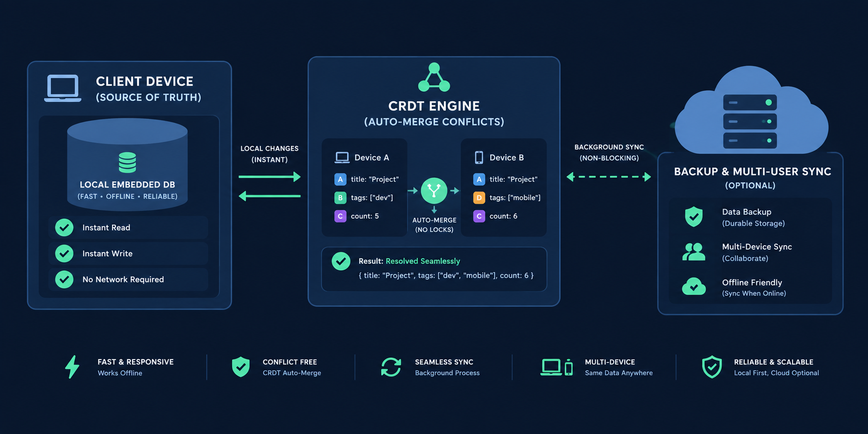Click the cloud server rack icon
This screenshot has width=868, height=434.
(x=750, y=121)
